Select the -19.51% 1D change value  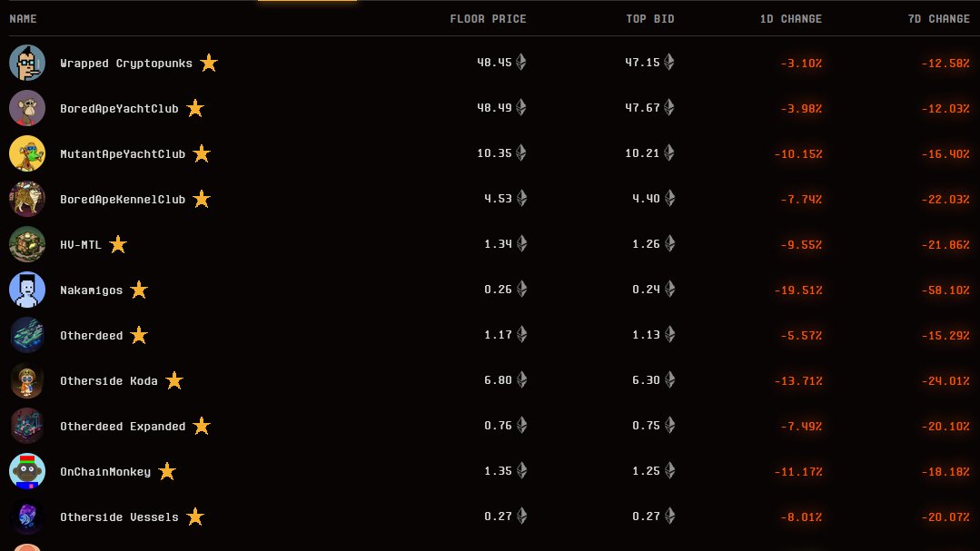798,290
